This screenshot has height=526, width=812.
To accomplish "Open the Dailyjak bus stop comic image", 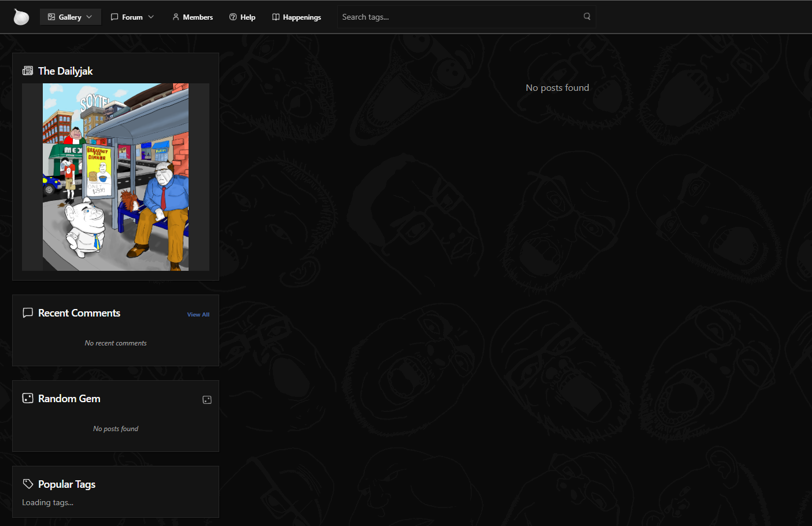I will pyautogui.click(x=116, y=177).
